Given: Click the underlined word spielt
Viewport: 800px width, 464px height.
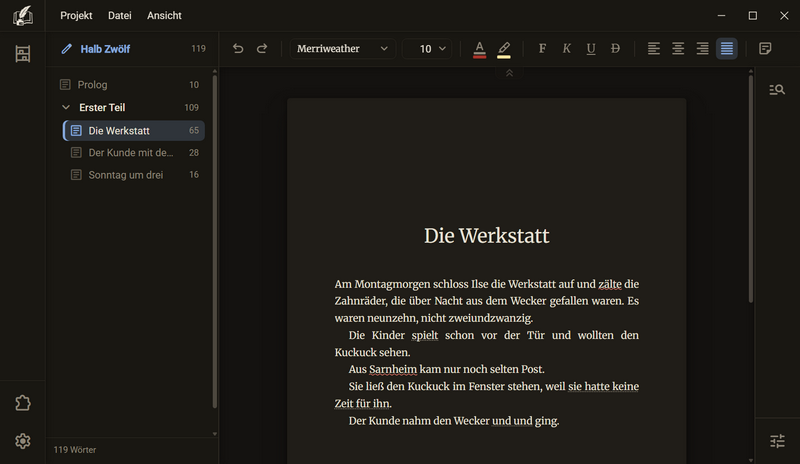Looking at the screenshot, I should coord(424,335).
